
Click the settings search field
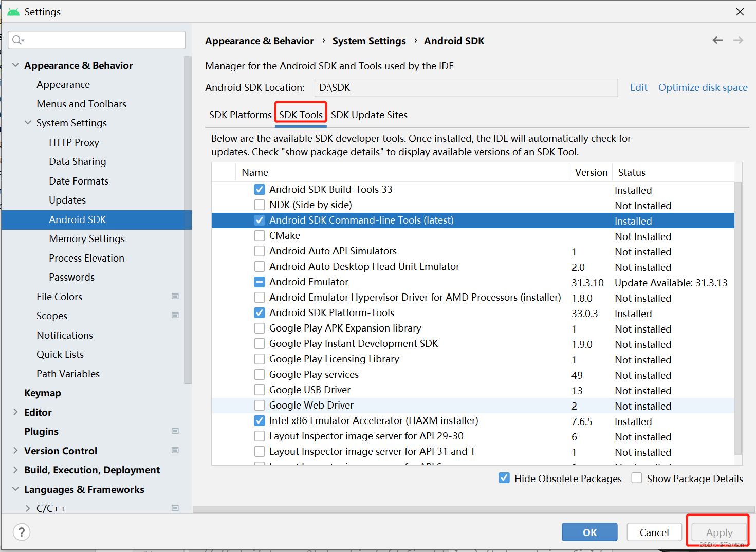tap(97, 40)
